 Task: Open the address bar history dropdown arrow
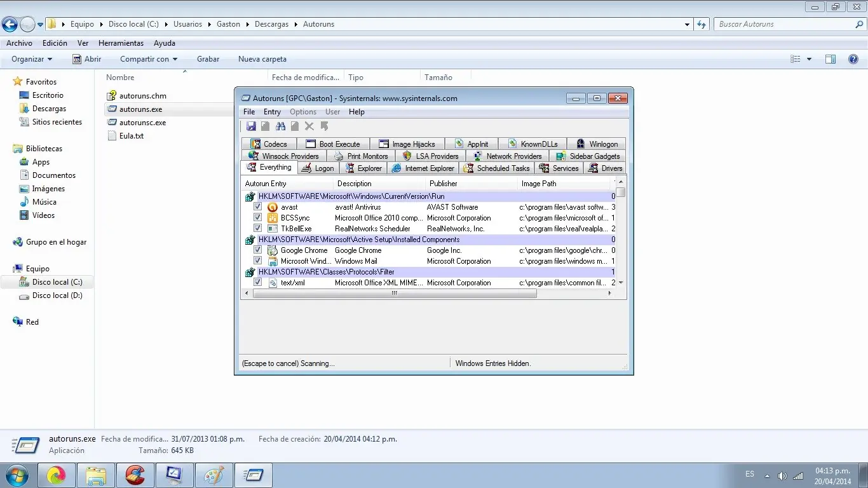tap(688, 24)
